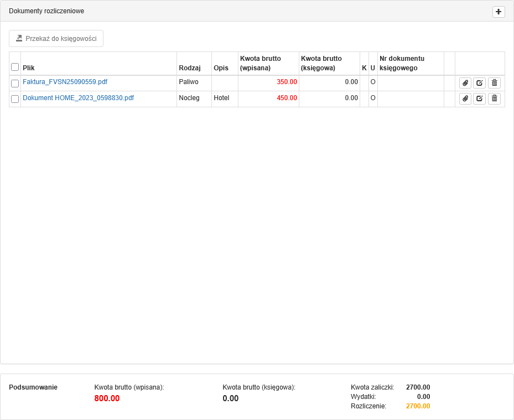
Task: Click the Rodzaj column header
Action: [189, 68]
